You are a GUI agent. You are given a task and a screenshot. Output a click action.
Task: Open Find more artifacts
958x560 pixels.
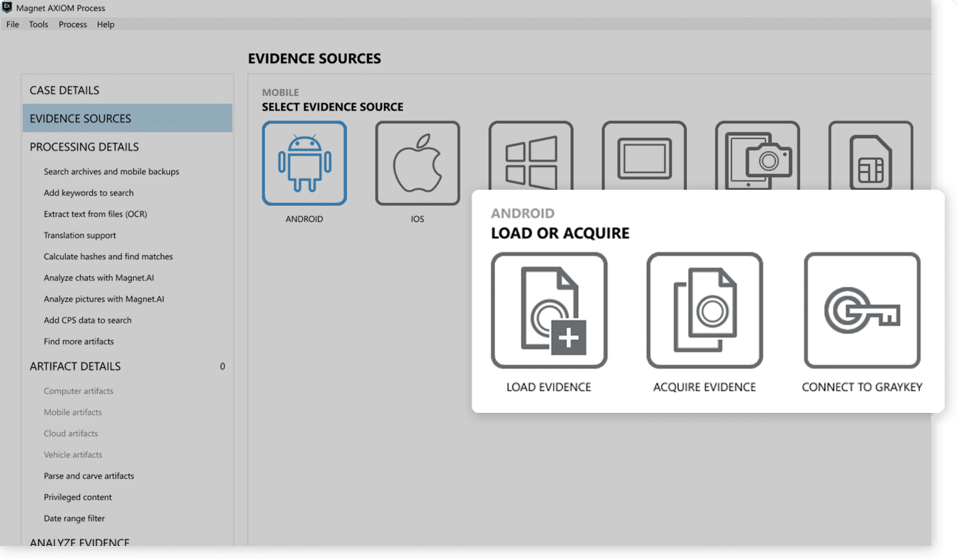[x=79, y=342]
